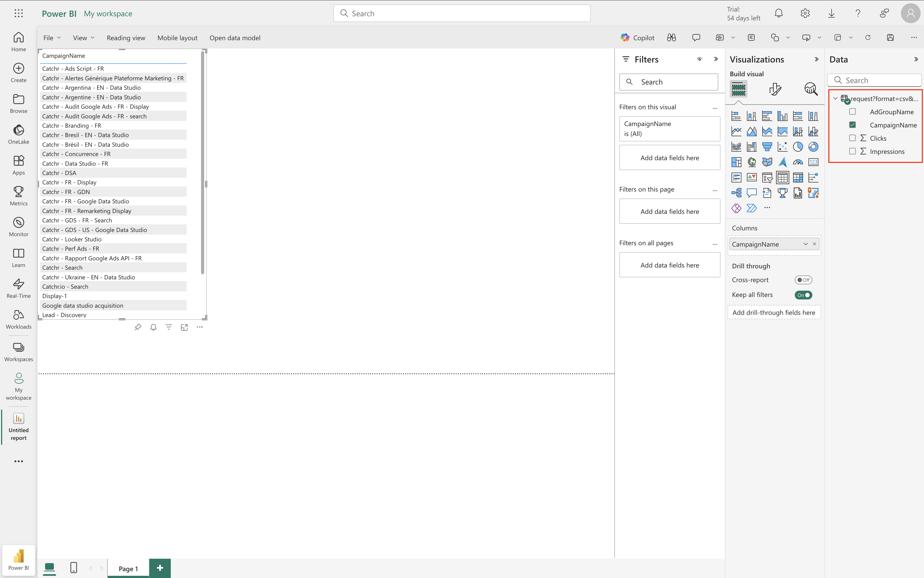This screenshot has height=578, width=924.
Task: Uncheck the CampaignName field
Action: pyautogui.click(x=852, y=125)
